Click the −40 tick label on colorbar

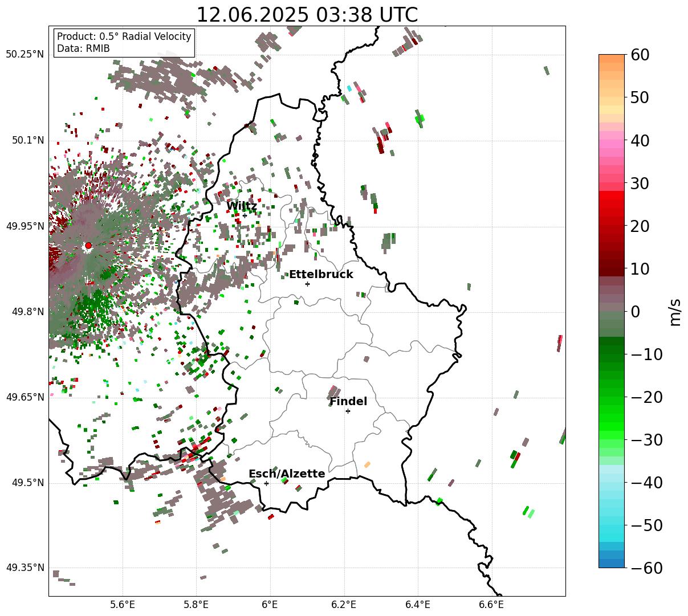[647, 483]
